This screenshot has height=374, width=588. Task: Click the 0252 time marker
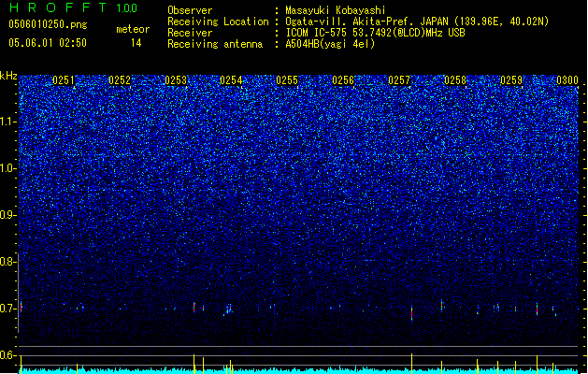tap(120, 80)
